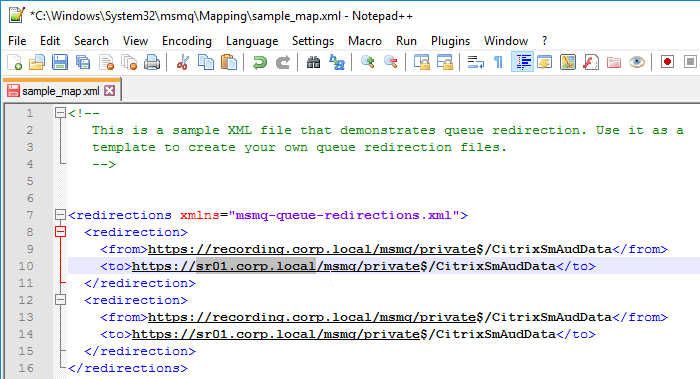This screenshot has width=700, height=379.
Task: Click the Save file toolbar icon
Action: tap(60, 62)
